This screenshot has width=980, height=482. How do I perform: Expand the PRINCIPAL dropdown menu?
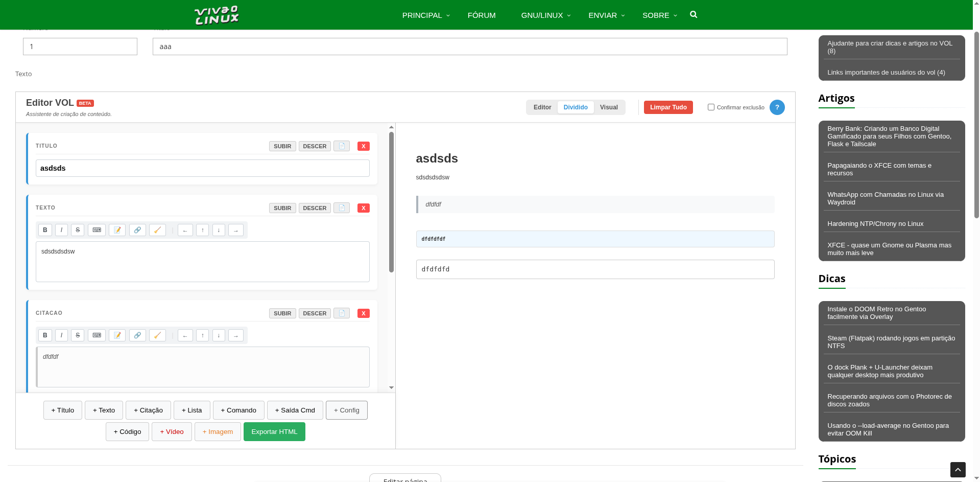tap(425, 15)
